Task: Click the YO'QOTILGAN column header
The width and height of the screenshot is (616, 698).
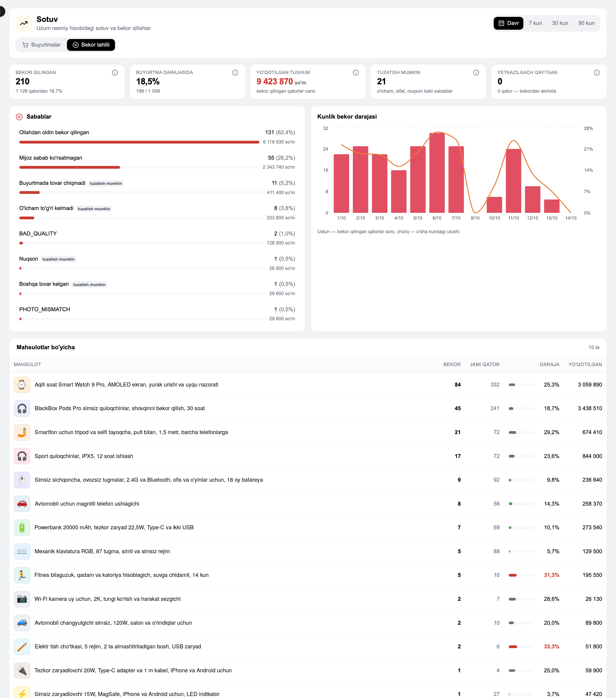Action: [585, 364]
